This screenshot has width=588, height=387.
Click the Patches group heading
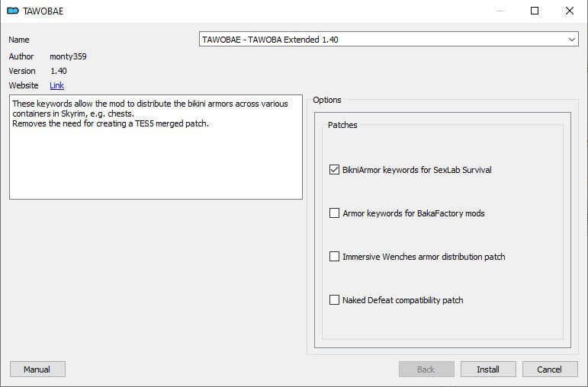(x=342, y=125)
